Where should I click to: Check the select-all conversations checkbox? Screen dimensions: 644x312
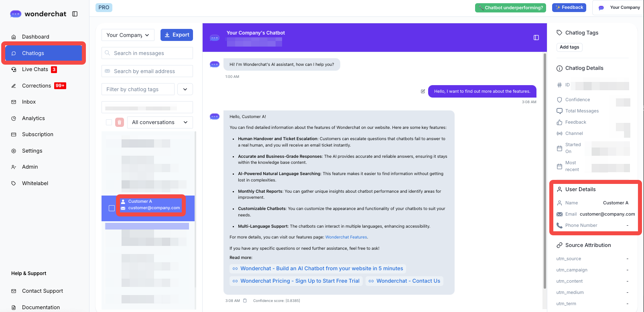(109, 122)
